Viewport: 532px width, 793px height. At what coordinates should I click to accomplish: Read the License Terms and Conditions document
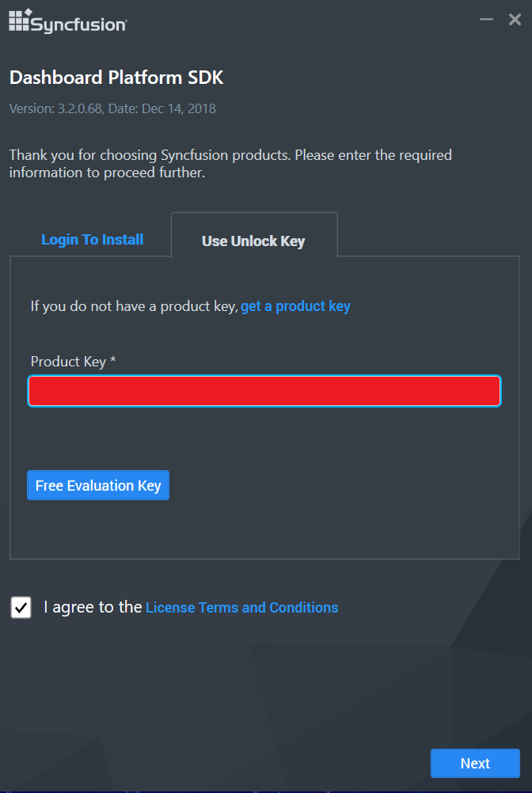(241, 607)
